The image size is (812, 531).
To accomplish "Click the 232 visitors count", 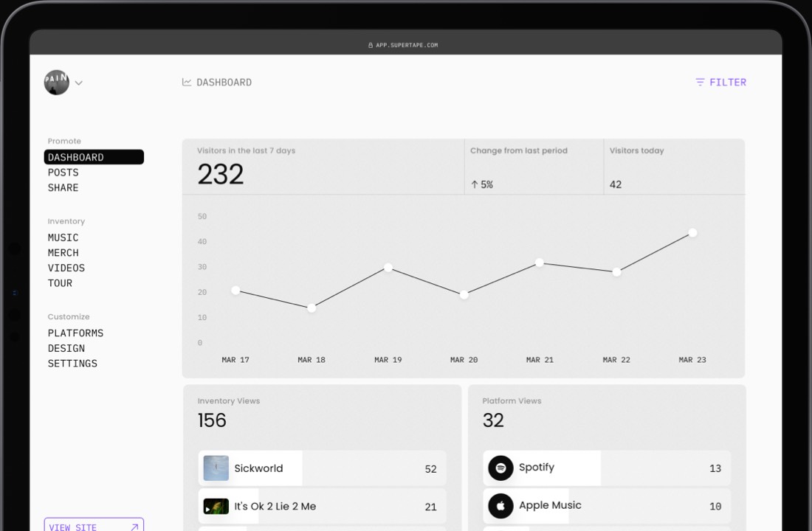I will 221,174.
